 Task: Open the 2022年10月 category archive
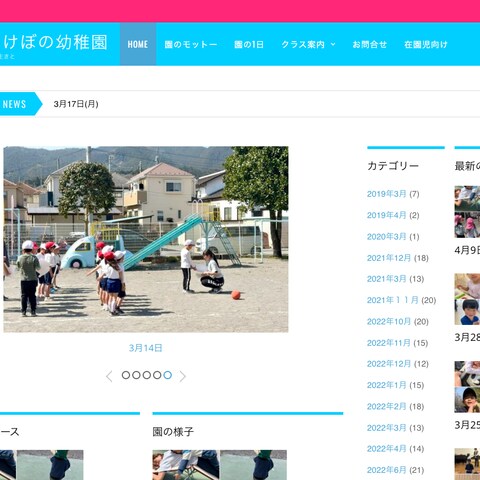[389, 322]
